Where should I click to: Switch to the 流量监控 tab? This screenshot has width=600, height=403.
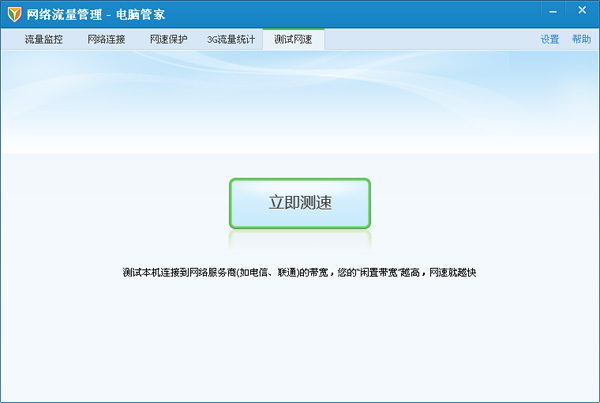pos(44,39)
